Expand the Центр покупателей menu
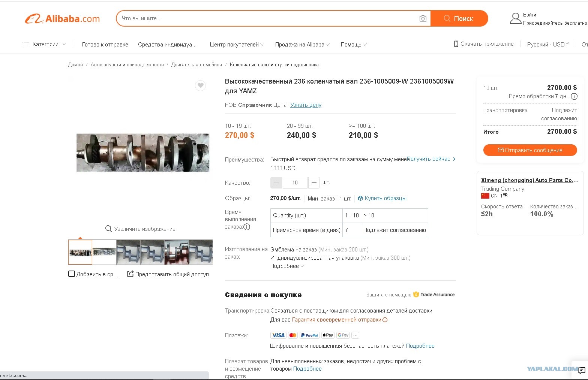The width and height of the screenshot is (588, 380). (237, 45)
